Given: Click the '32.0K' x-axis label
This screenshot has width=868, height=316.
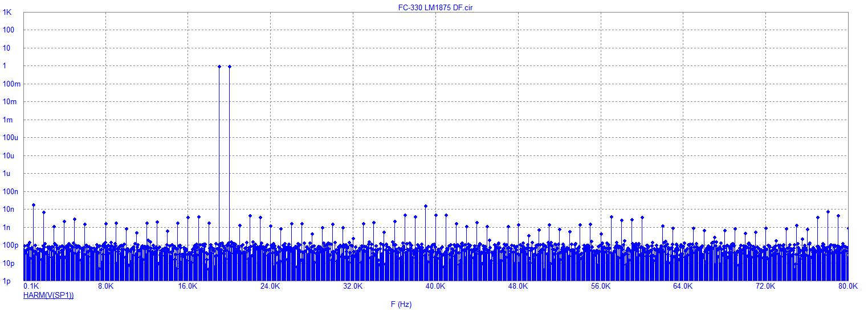Looking at the screenshot, I should [x=353, y=286].
